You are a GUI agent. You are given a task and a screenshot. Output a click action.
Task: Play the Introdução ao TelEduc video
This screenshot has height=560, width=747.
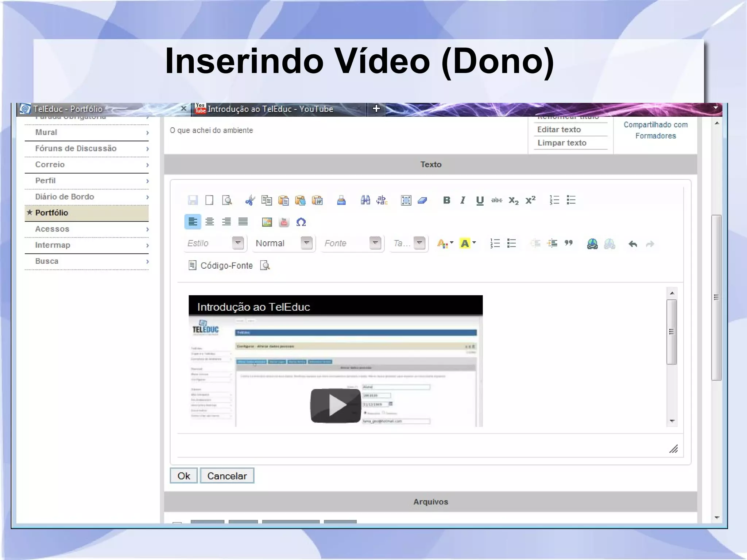336,405
